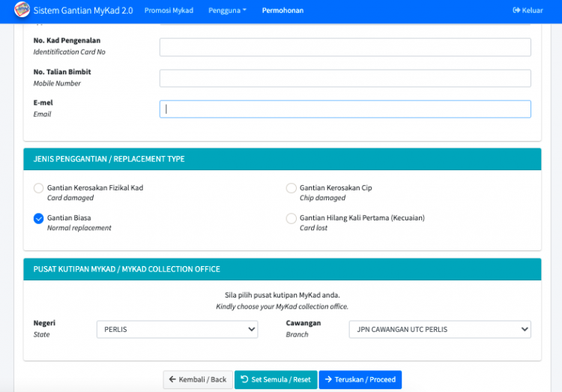The width and height of the screenshot is (562, 392).
Task: Click the Card lost label text
Action: 314,228
